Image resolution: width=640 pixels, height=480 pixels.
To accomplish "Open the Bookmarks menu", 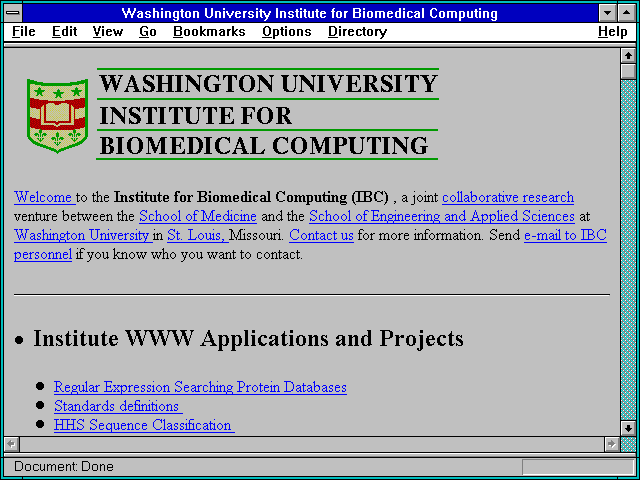I will point(209,32).
